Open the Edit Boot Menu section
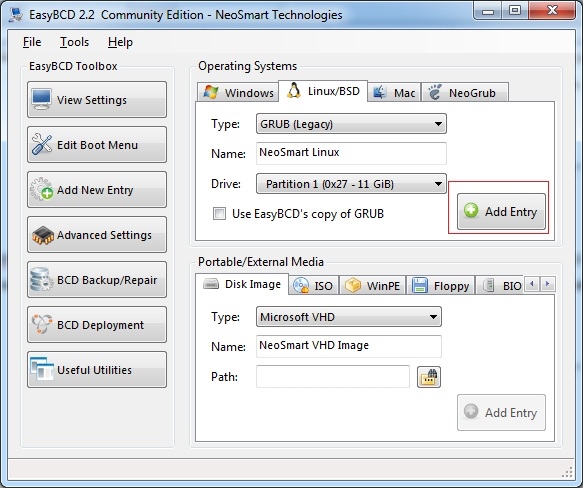The width and height of the screenshot is (583, 488). pyautogui.click(x=97, y=145)
